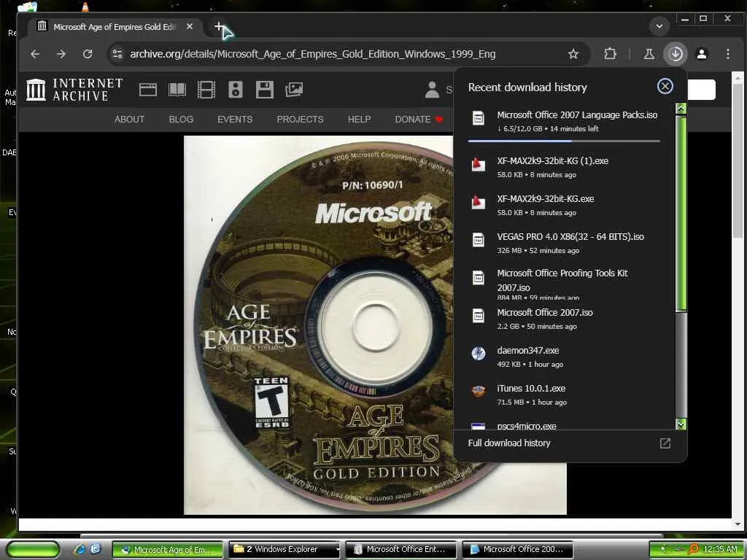Viewport: 747px width, 560px height.
Task: Open the Software floppy disk icon
Action: (264, 90)
